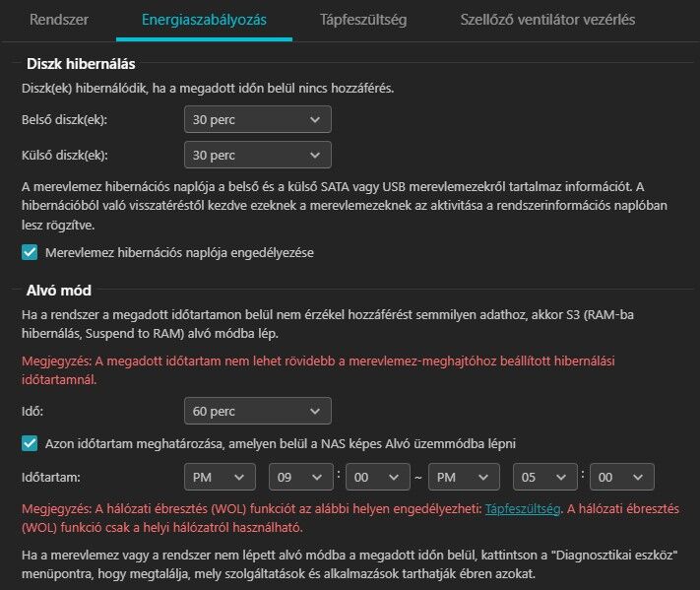Expand the Külső diszk(ek) dropdown
This screenshot has height=590, width=700.
click(258, 155)
